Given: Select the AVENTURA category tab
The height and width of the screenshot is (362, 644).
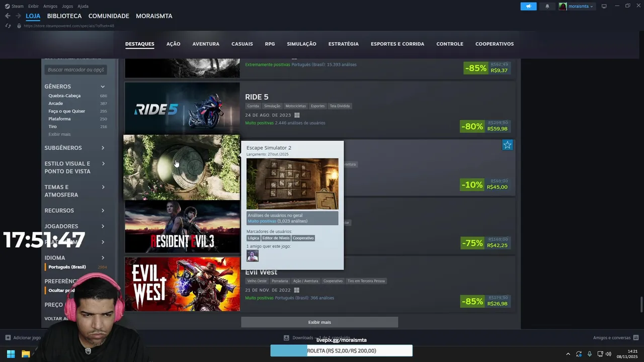Looking at the screenshot, I should [206, 44].
